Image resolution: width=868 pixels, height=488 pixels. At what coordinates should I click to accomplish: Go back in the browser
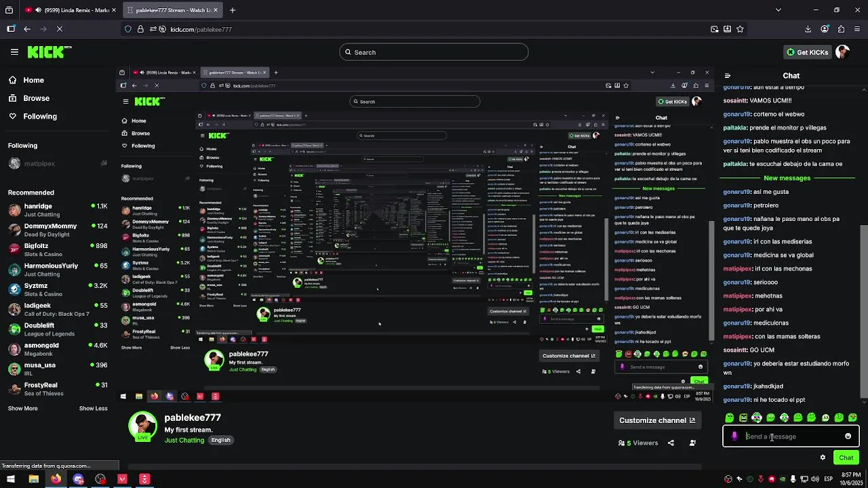26,29
